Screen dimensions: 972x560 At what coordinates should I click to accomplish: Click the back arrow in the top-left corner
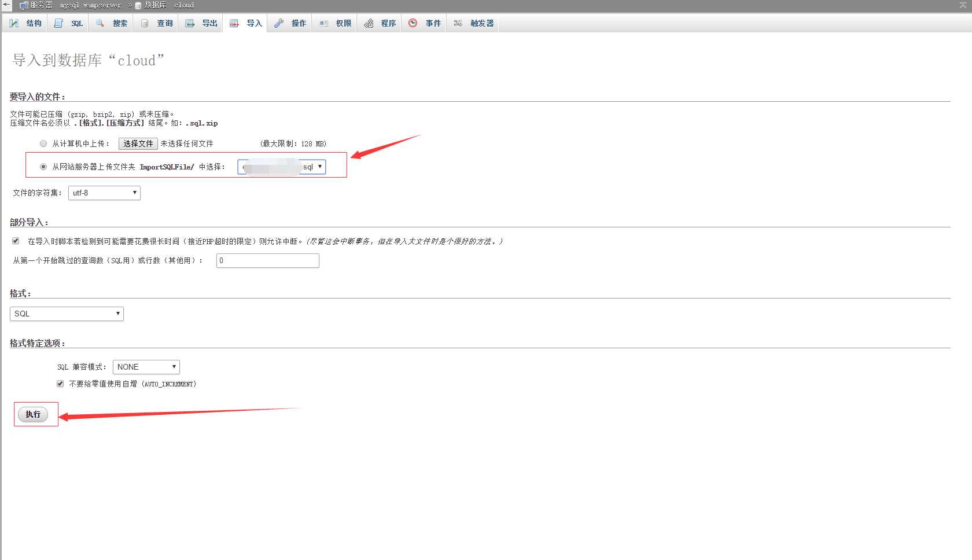[x=6, y=5]
